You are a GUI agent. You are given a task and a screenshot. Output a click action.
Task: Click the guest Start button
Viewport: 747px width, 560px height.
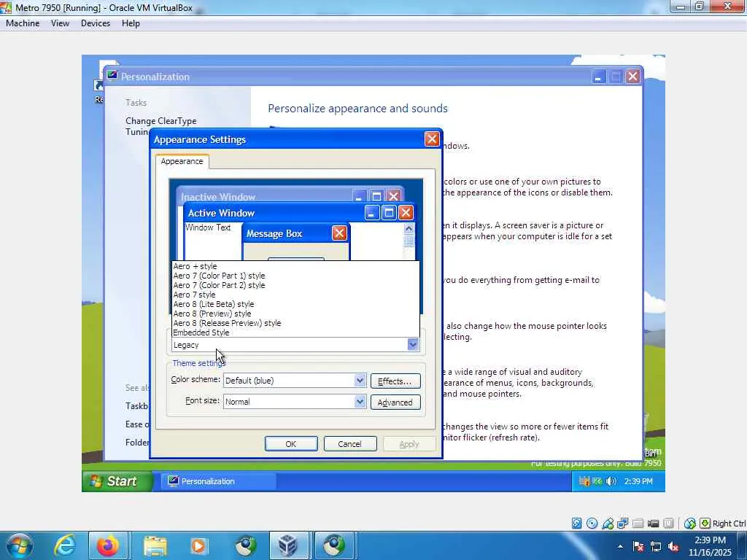point(117,481)
